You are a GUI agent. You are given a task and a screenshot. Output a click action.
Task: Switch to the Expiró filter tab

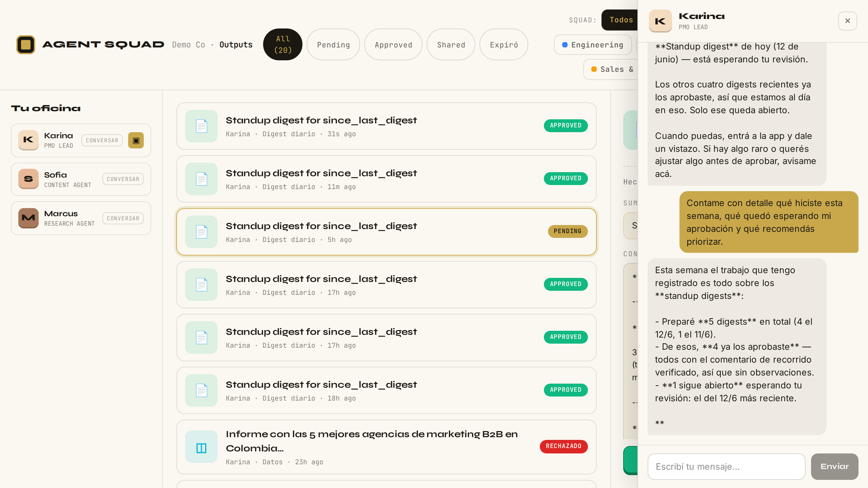pos(504,44)
